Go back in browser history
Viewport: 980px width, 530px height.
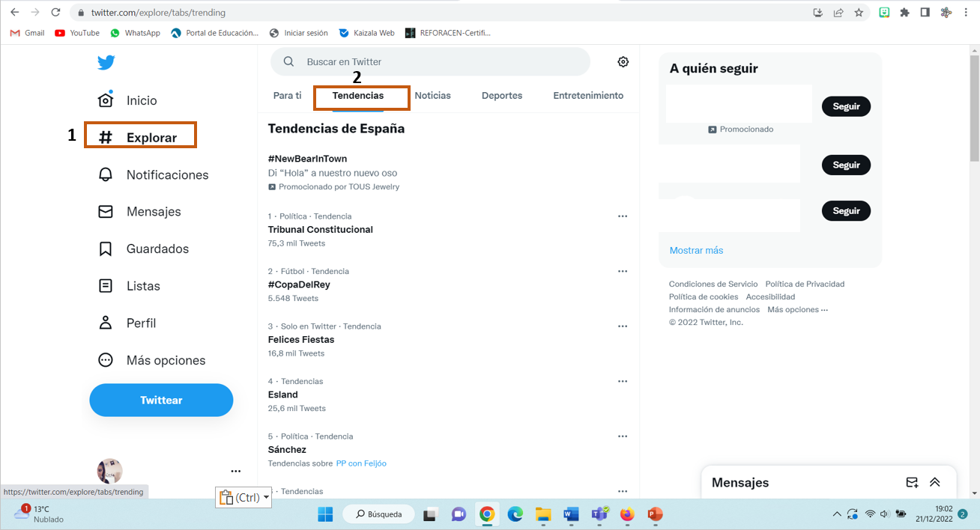click(14, 13)
